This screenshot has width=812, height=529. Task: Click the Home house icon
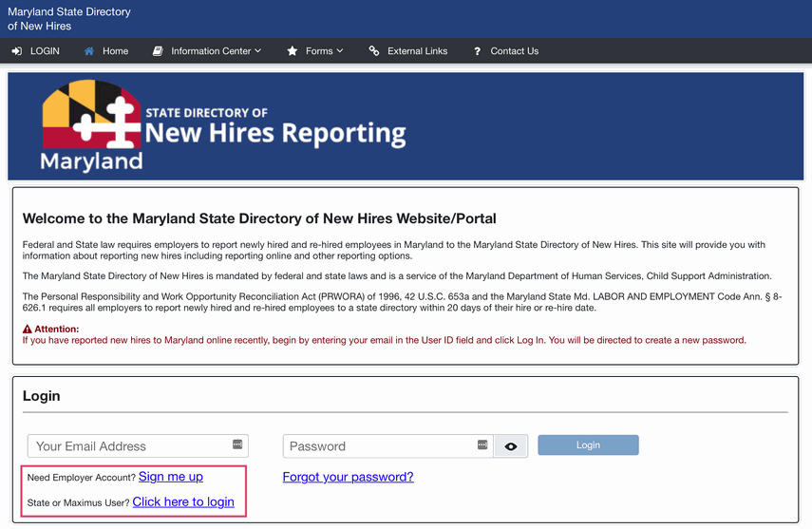(x=89, y=51)
